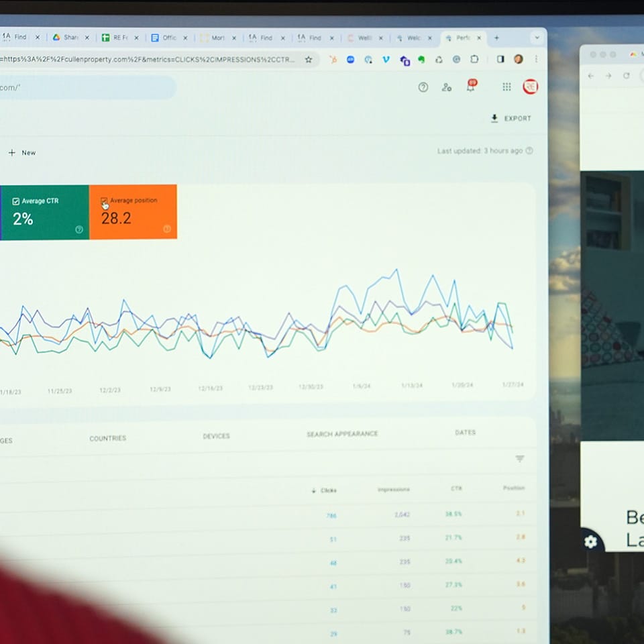
Task: Toggle the Average position checkbox
Action: [104, 201]
